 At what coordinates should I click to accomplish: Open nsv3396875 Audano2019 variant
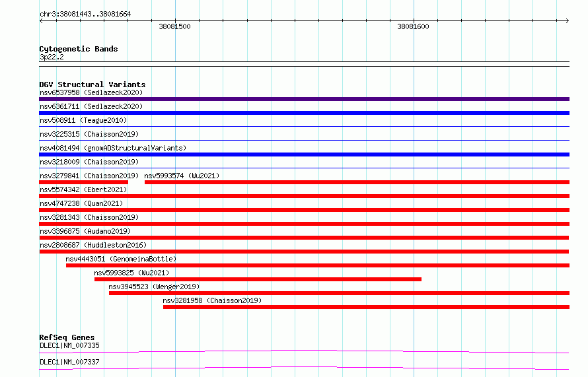[85, 231]
